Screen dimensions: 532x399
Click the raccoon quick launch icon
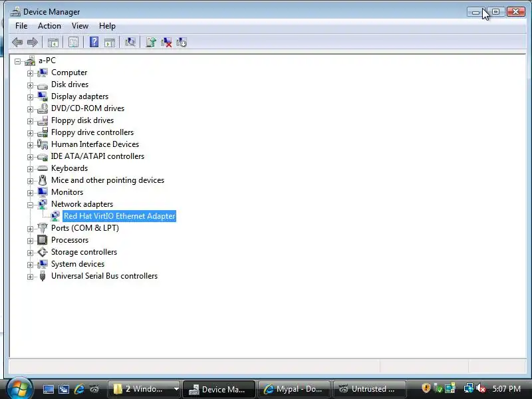(x=94, y=389)
